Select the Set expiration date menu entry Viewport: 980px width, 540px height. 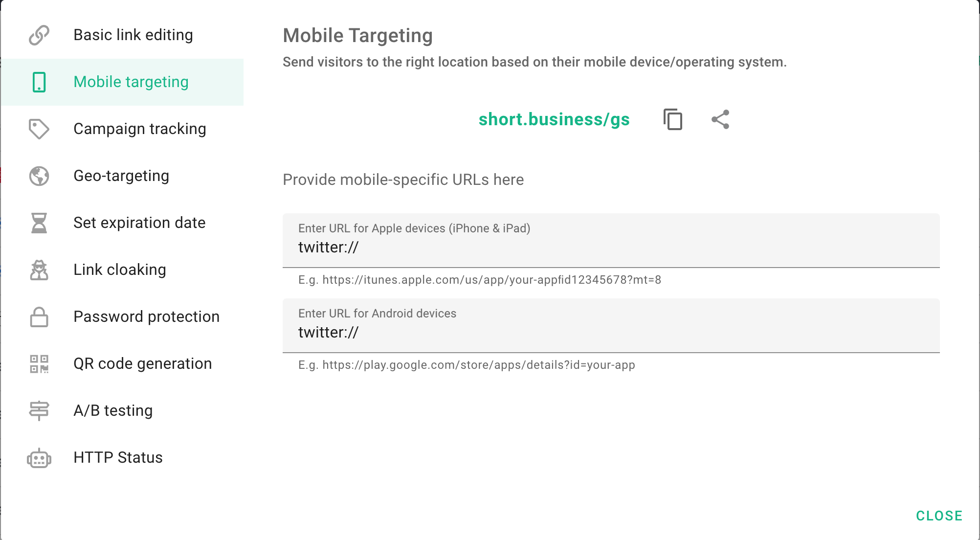tap(139, 223)
